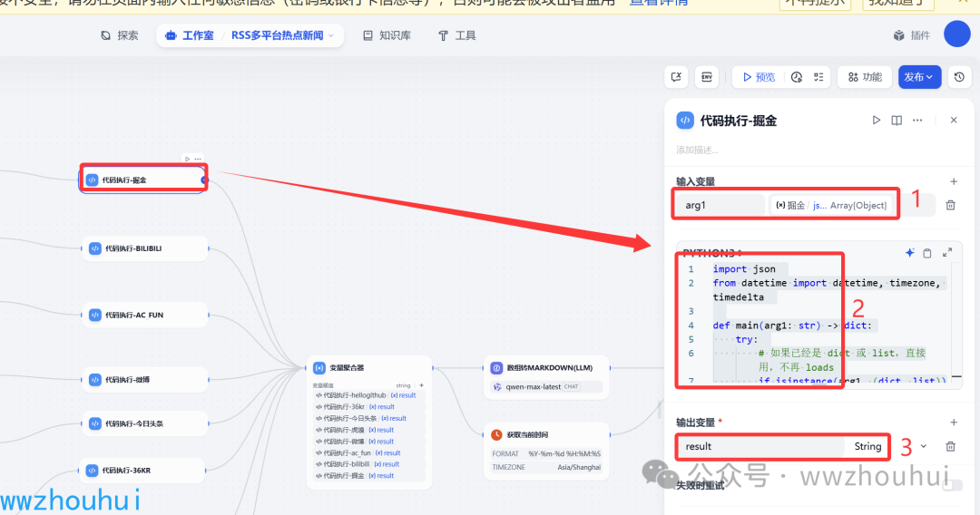Select the 代码执行-36KR node

pos(143,470)
